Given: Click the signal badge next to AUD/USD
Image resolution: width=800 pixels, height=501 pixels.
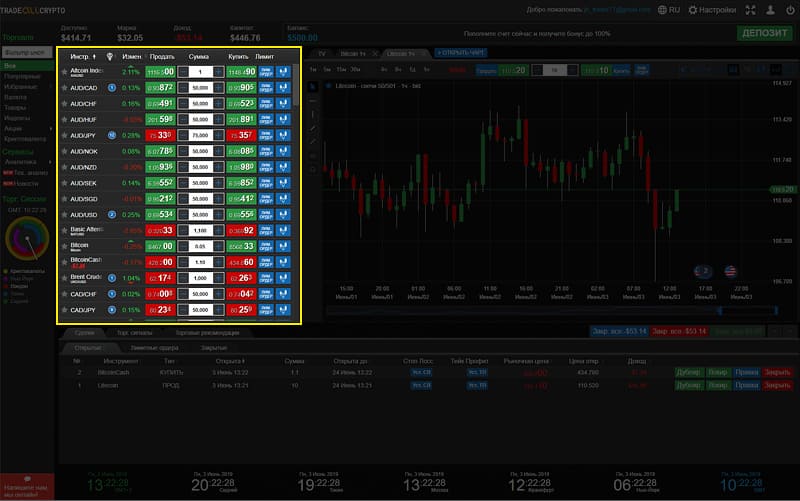Looking at the screenshot, I should 112,215.
